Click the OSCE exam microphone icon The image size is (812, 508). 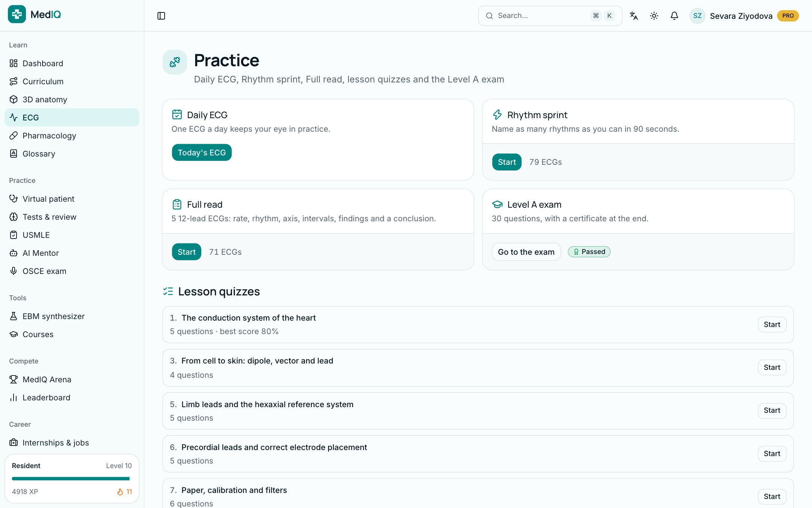pyautogui.click(x=14, y=271)
